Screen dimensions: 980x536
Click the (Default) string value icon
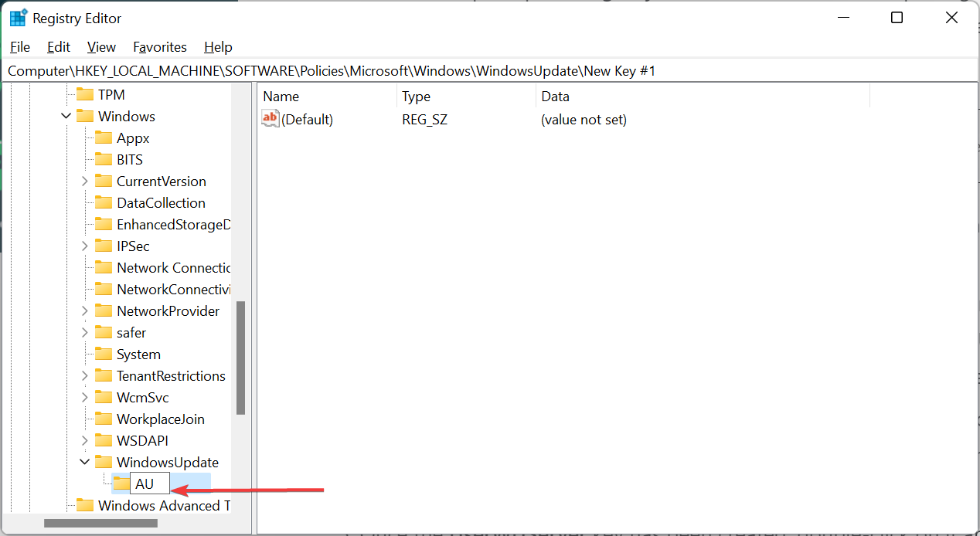271,119
